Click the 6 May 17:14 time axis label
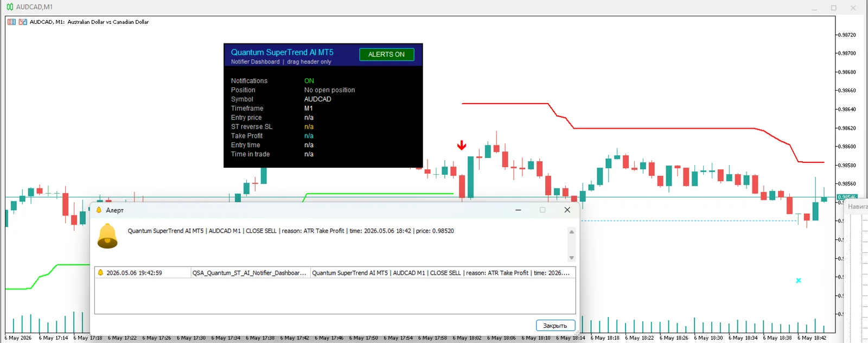 (53, 338)
